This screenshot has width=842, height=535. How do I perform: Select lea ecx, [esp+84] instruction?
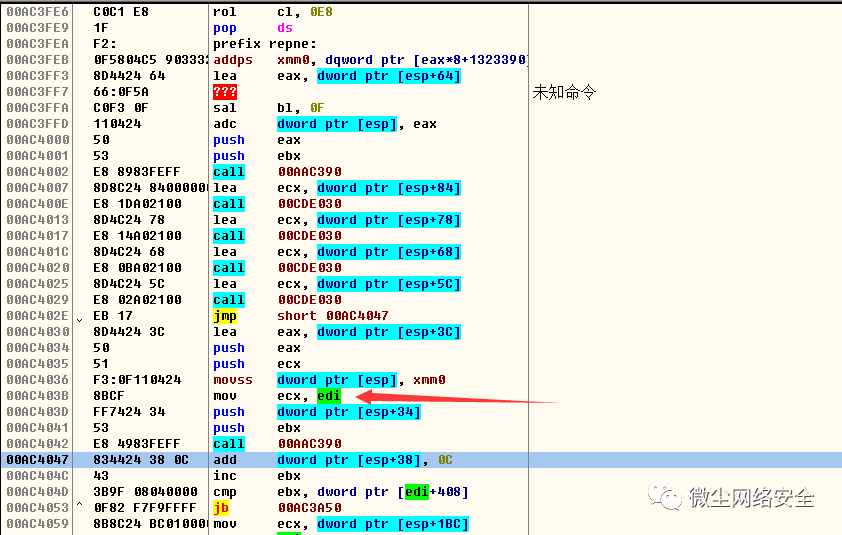pos(337,188)
